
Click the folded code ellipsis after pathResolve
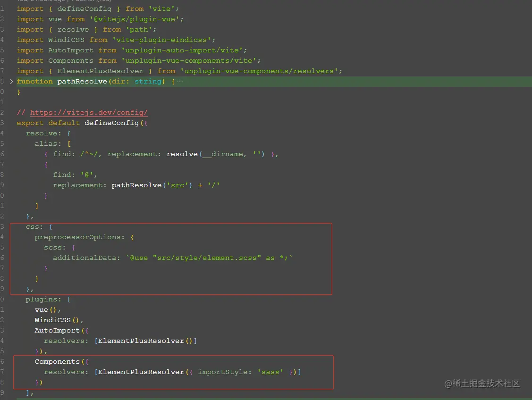click(x=180, y=81)
